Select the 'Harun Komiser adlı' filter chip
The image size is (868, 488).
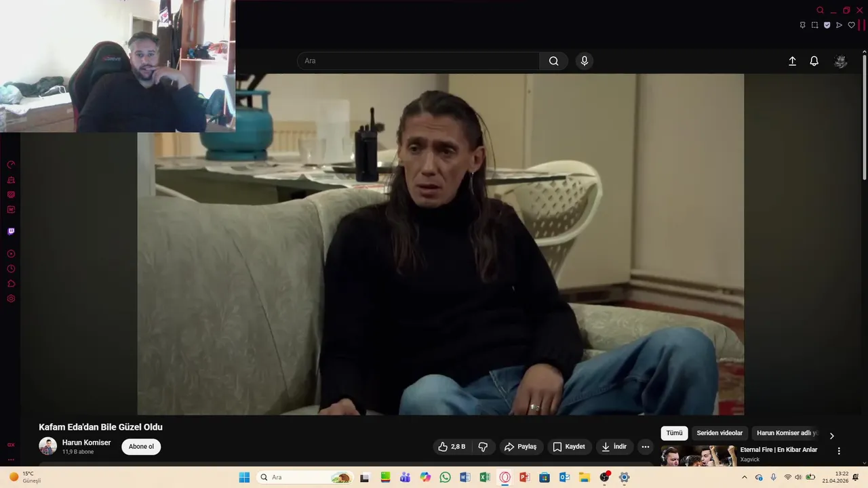[787, 433]
